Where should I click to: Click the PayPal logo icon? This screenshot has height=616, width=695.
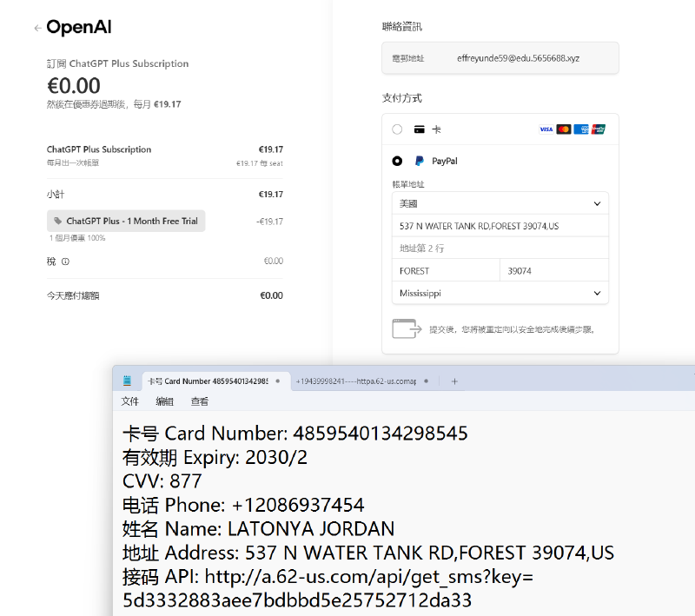coord(419,161)
